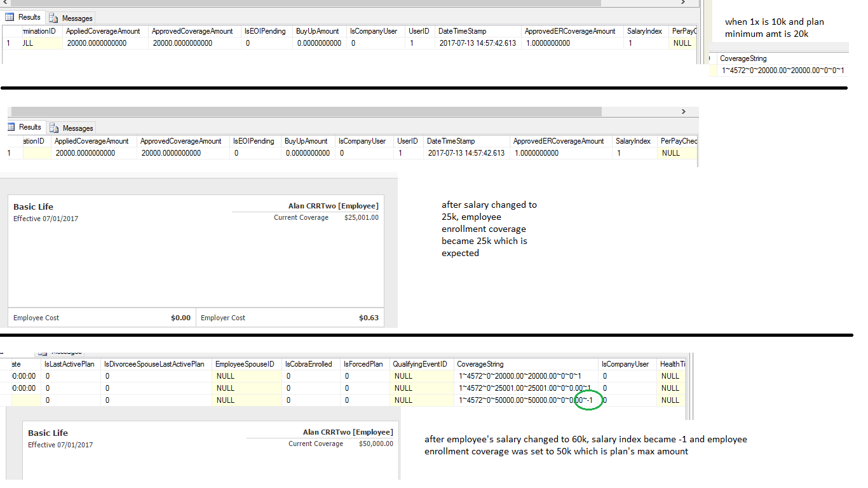Viewport: 868px width, 488px height.
Task: Select the 'PerPayChec' column header
Action: [678, 141]
